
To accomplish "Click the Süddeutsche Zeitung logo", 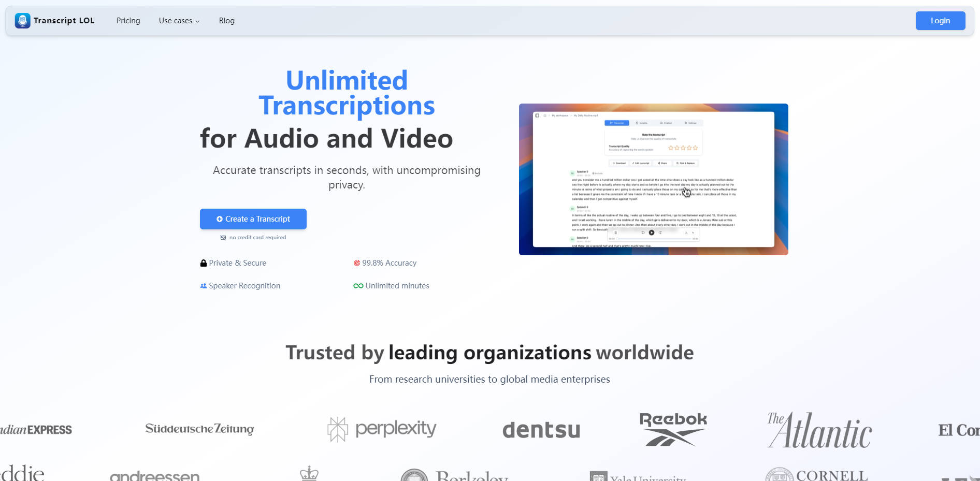I will tap(199, 429).
